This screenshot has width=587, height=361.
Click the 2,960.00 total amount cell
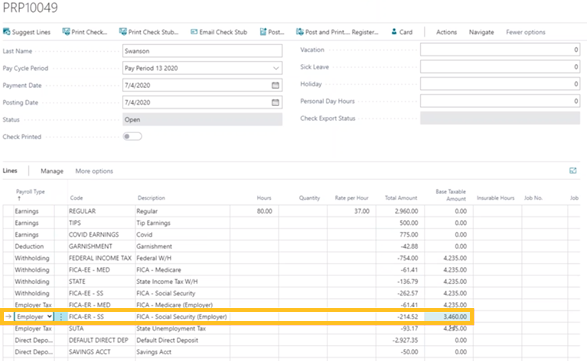[x=400, y=211]
